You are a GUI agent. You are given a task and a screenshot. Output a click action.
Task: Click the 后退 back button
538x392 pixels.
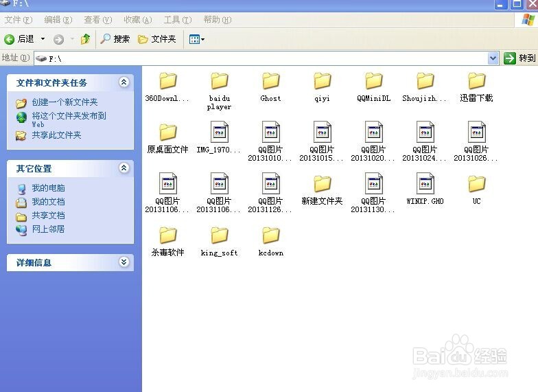click(19, 39)
